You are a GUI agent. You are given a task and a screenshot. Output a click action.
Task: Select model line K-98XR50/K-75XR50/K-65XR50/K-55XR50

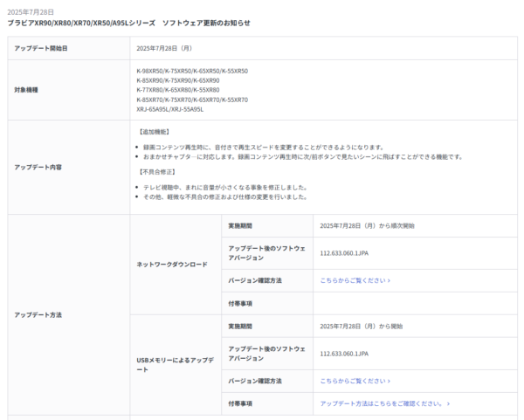[192, 71]
